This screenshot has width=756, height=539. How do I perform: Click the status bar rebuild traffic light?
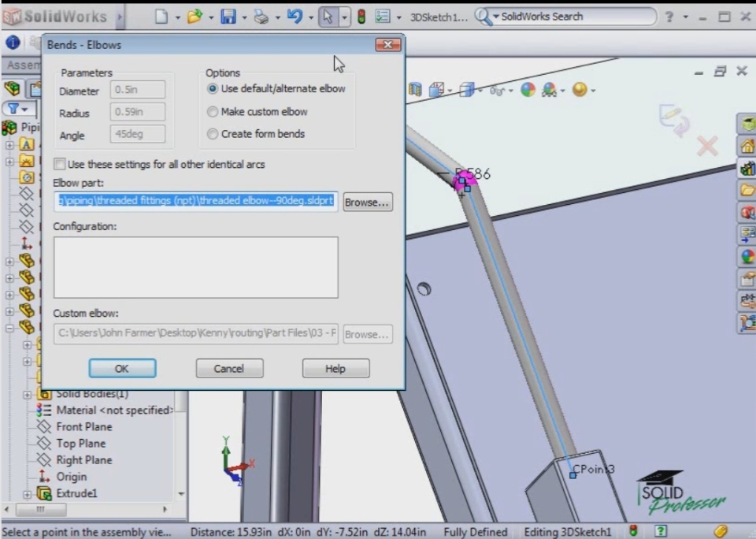[x=633, y=531]
